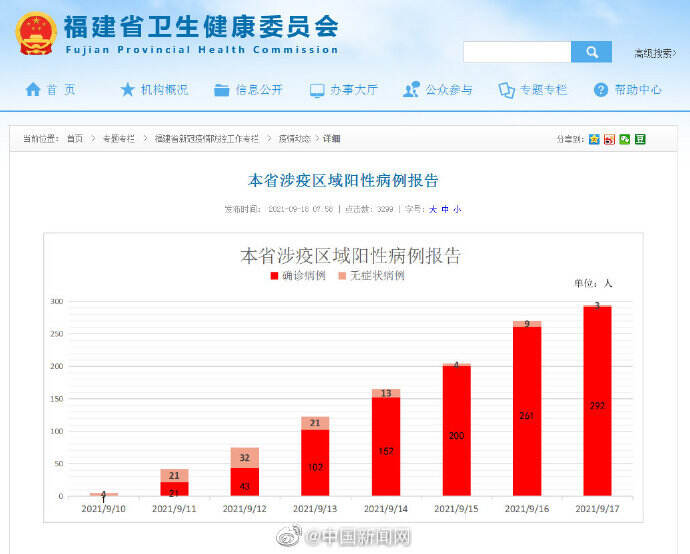Click the 2021/9/15 axis label
Screen dimensions: 690x554
(x=456, y=509)
